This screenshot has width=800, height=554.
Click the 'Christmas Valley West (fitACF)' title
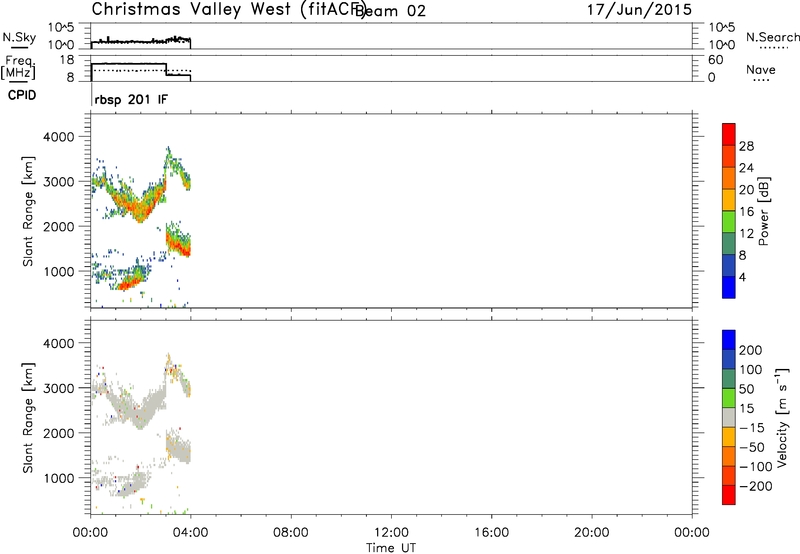pos(228,10)
